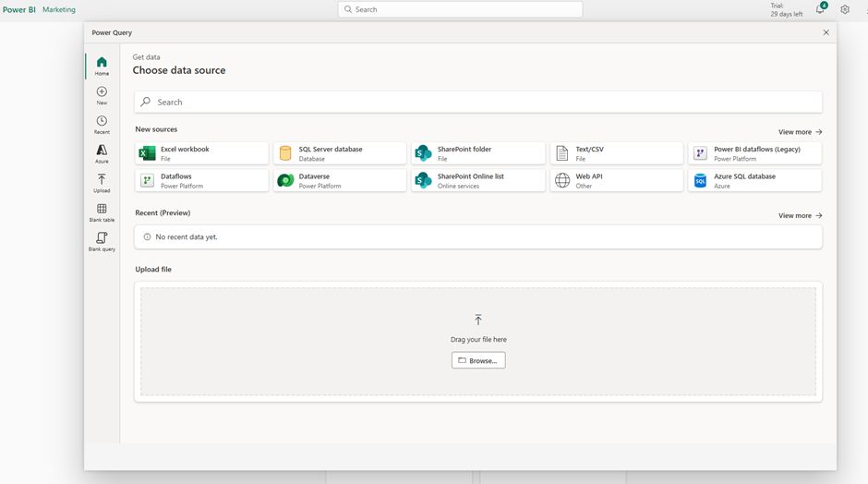Select Power BI dataflows (Legacy)
Screen dimensions: 868x484
coord(754,153)
